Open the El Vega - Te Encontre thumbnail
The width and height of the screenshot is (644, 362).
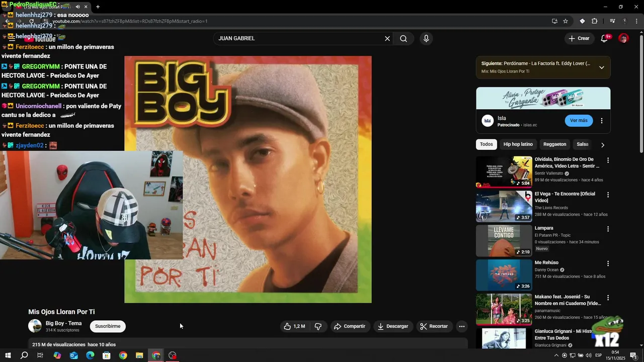point(504,206)
